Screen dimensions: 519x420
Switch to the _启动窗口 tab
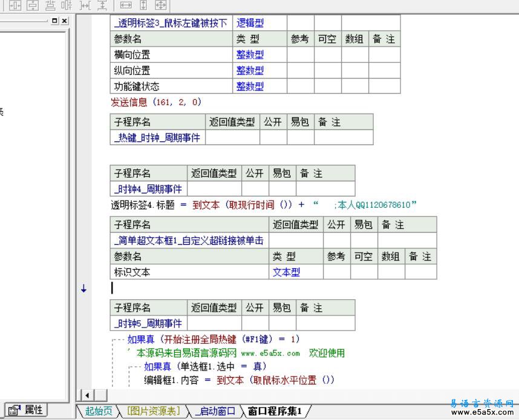tap(215, 411)
